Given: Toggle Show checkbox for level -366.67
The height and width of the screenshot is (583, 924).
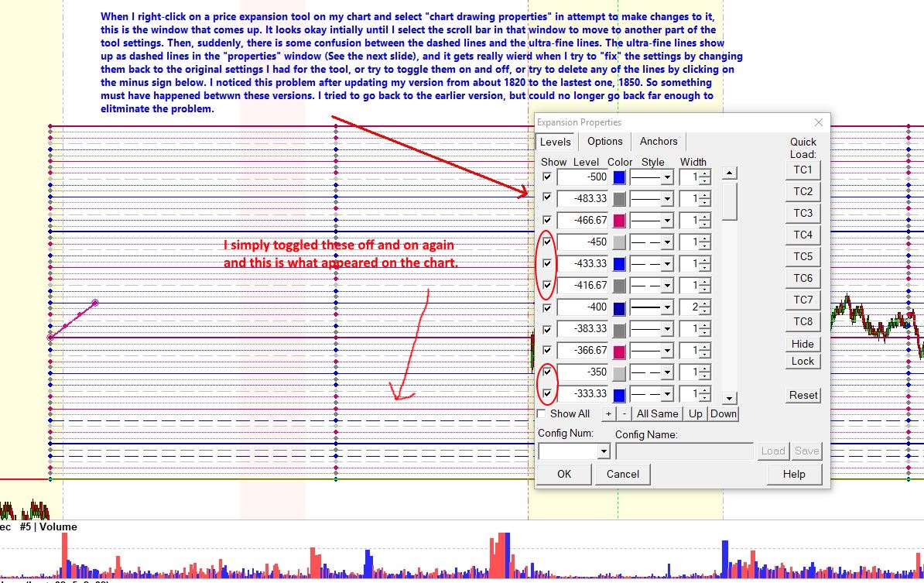Looking at the screenshot, I should (547, 350).
